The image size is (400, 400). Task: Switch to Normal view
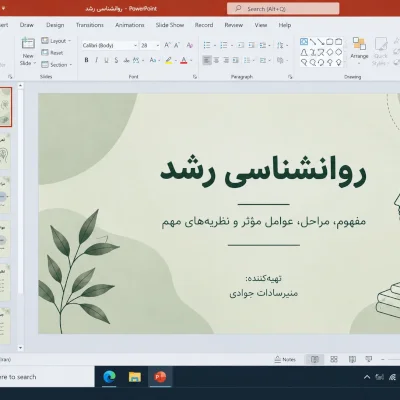coord(315,359)
